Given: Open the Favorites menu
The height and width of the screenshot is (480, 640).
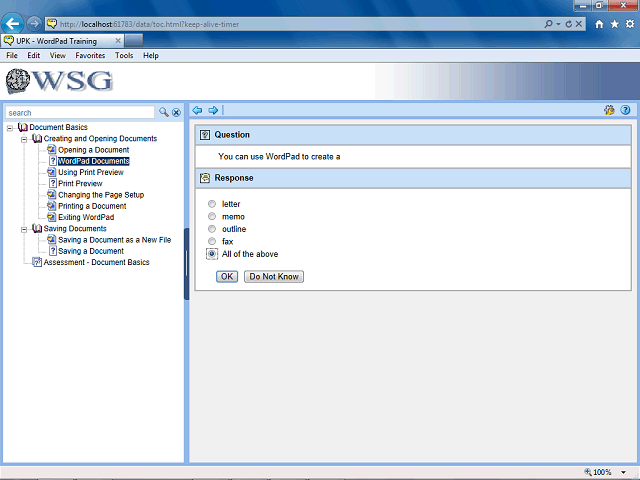Looking at the screenshot, I should point(90,56).
